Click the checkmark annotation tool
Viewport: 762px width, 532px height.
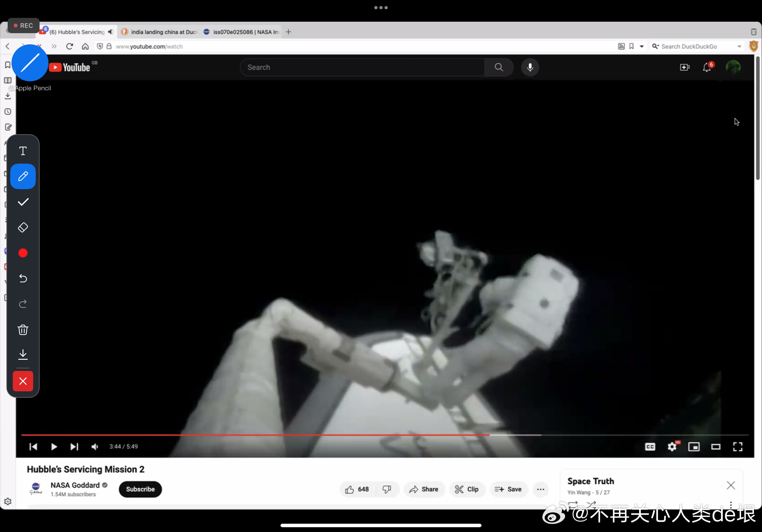(x=23, y=202)
